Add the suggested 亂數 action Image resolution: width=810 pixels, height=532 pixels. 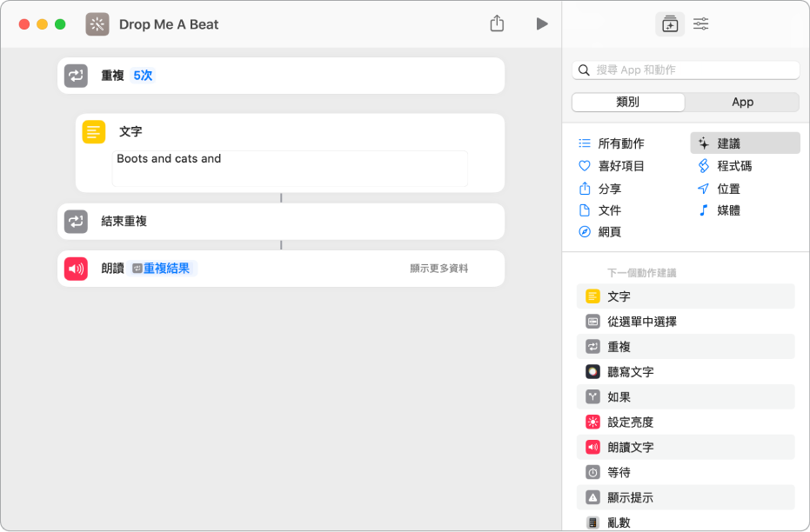tap(686, 522)
